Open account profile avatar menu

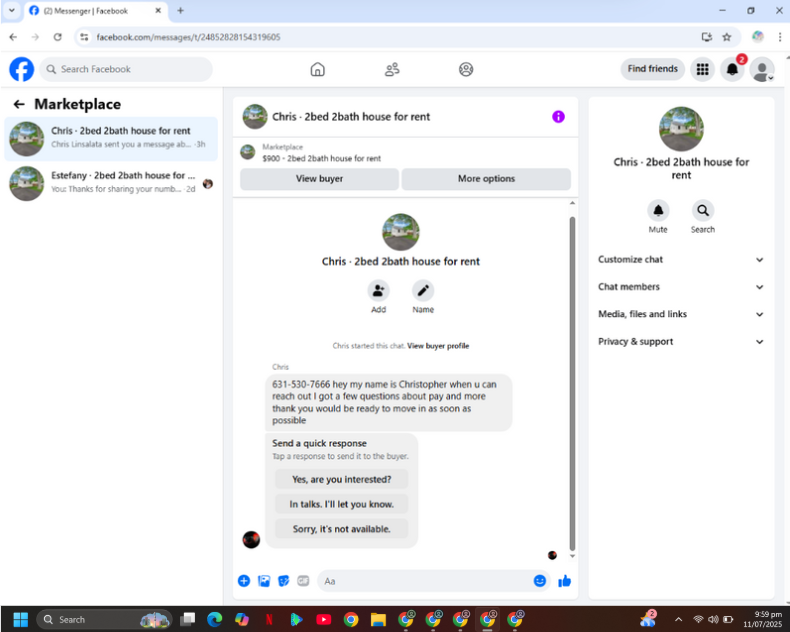coord(762,69)
